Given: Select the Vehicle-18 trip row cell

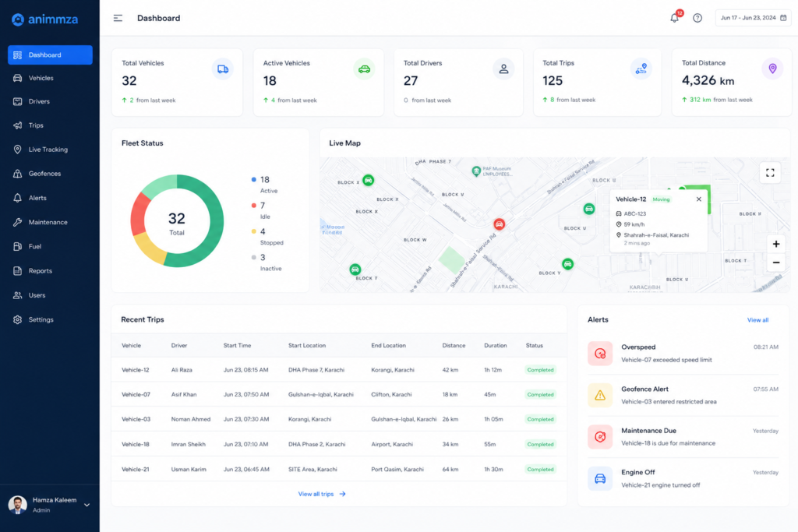Looking at the screenshot, I should pyautogui.click(x=136, y=445).
